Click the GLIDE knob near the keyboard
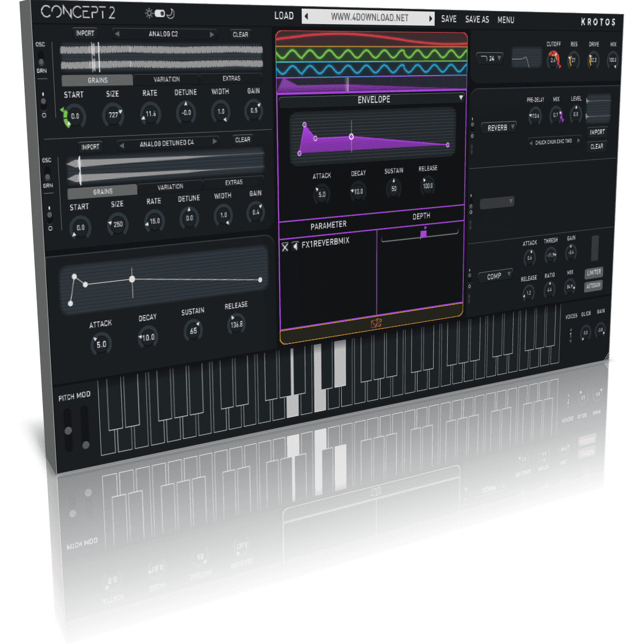Screen dimensions: 644x644 coord(586,333)
